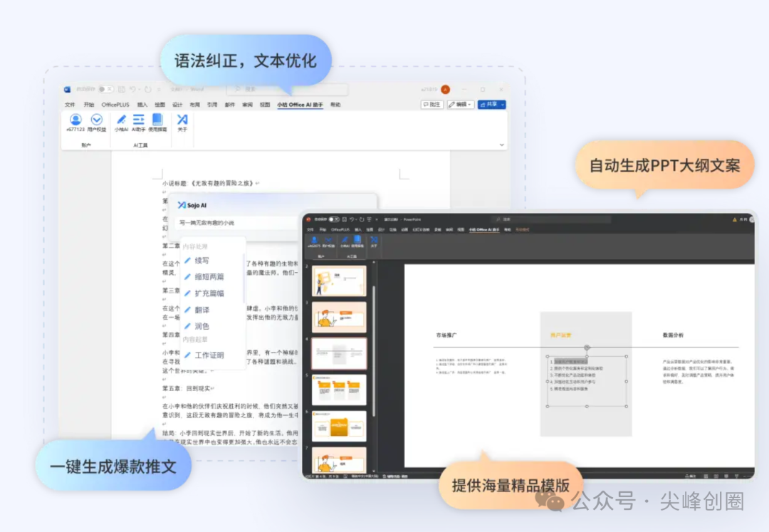769x532 pixels.
Task: Click the 市场推广 heading on slide
Action: 446,335
